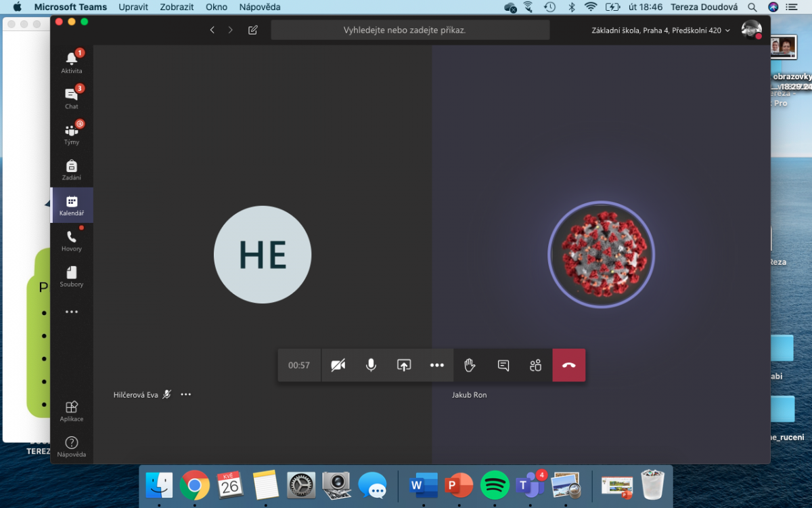Viewport: 812px width, 508px height.
Task: Open Google Chrome from the Dock
Action: coord(195,485)
